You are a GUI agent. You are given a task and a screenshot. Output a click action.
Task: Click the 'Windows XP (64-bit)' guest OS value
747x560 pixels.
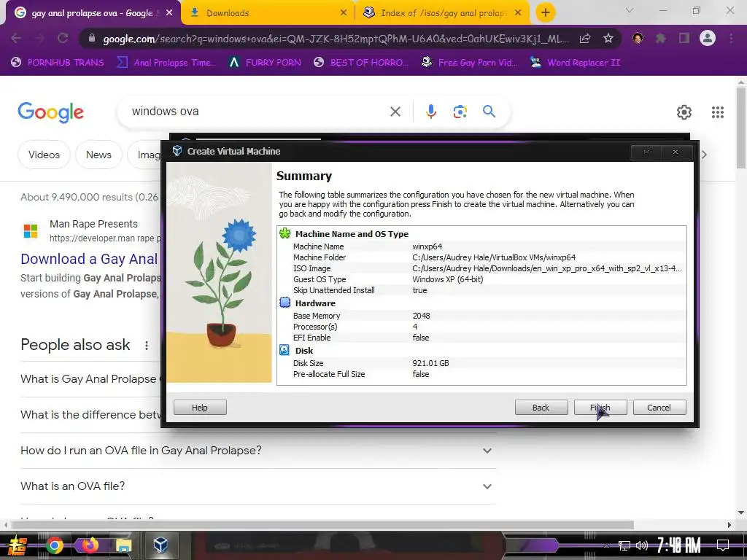[448, 279]
